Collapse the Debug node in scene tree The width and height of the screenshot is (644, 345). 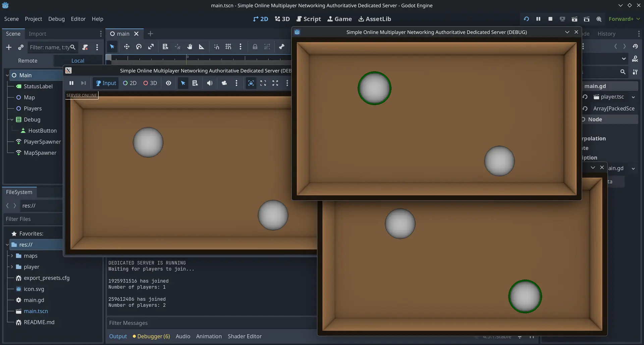pyautogui.click(x=12, y=119)
